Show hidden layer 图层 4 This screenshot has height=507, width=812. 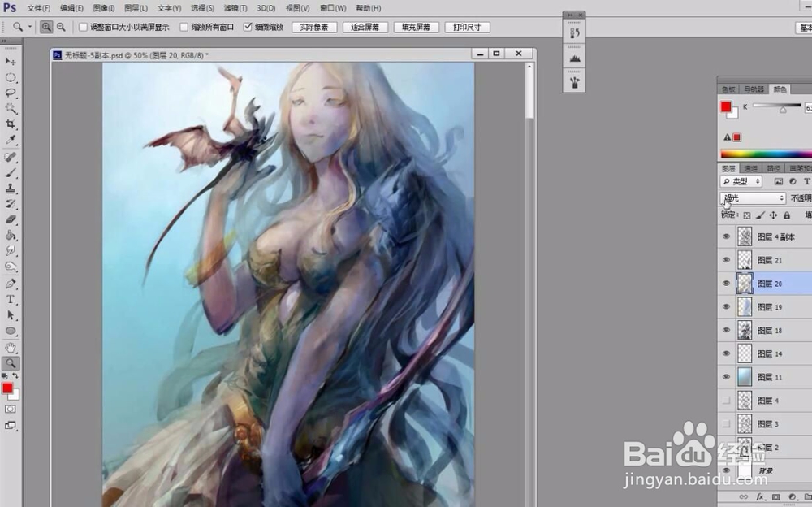pyautogui.click(x=726, y=401)
